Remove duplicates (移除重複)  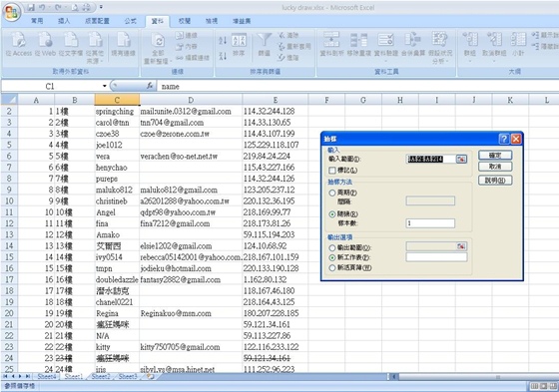pyautogui.click(x=358, y=44)
